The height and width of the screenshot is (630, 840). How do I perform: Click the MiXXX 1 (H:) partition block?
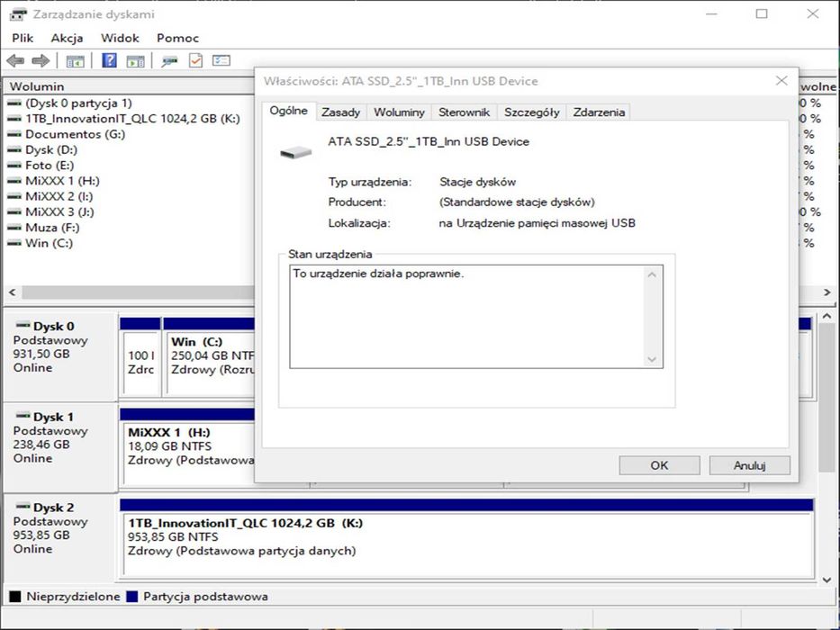click(x=188, y=447)
